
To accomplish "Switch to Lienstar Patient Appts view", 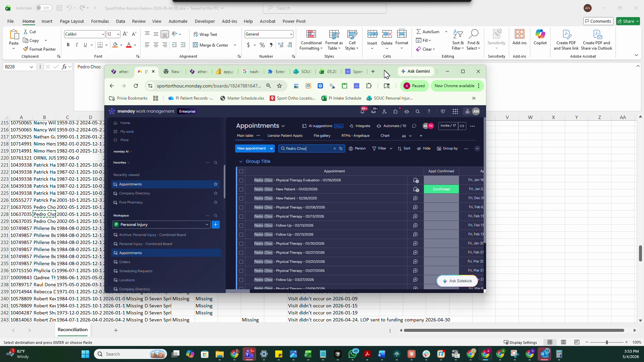I will point(285,136).
